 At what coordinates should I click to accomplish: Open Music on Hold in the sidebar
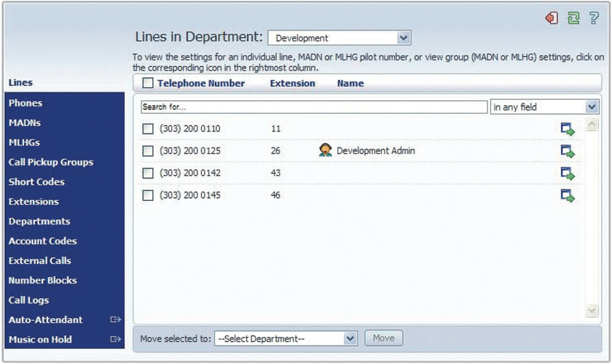[x=40, y=340]
